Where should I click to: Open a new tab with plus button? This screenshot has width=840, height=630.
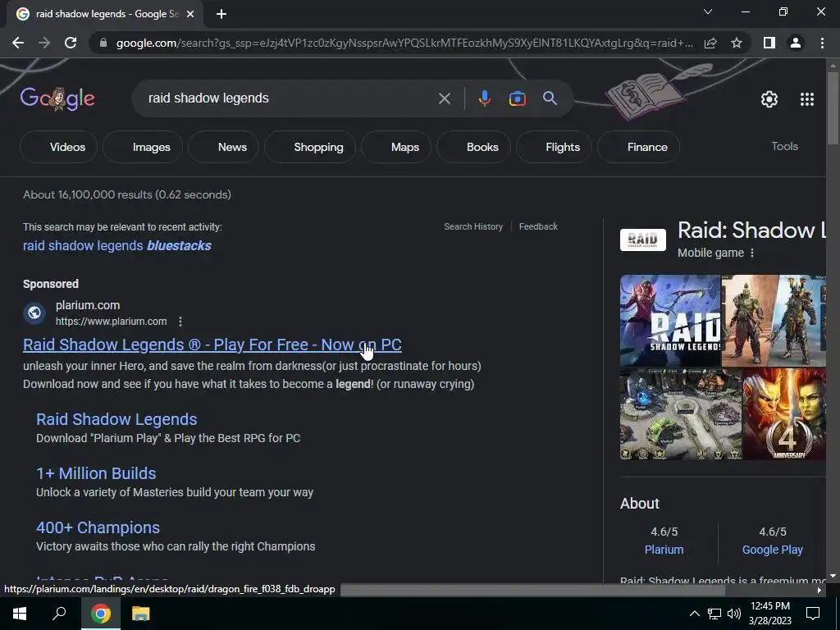pos(221,15)
